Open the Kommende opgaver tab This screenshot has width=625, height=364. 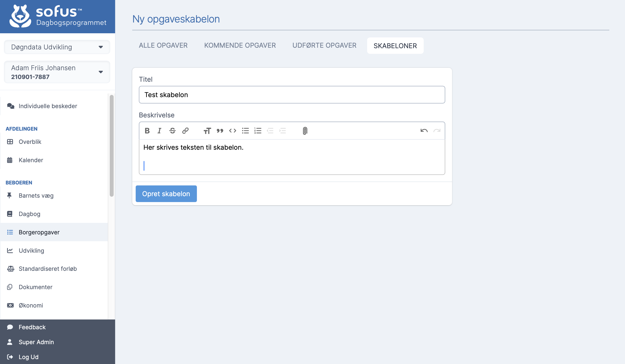pos(240,45)
